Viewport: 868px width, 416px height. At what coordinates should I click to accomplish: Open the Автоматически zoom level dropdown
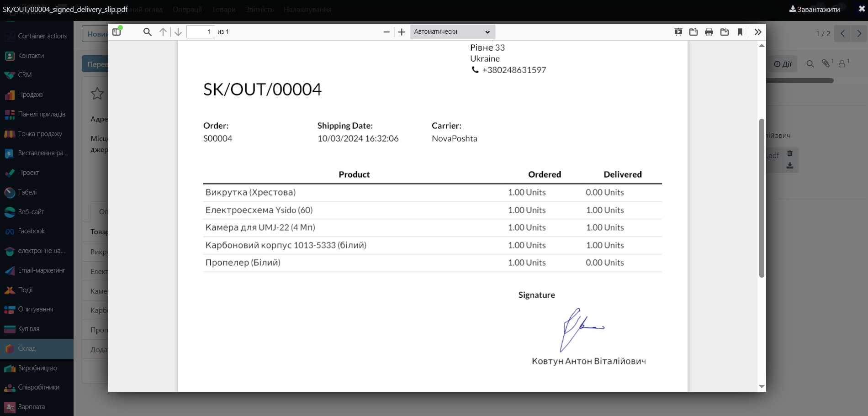pos(452,32)
